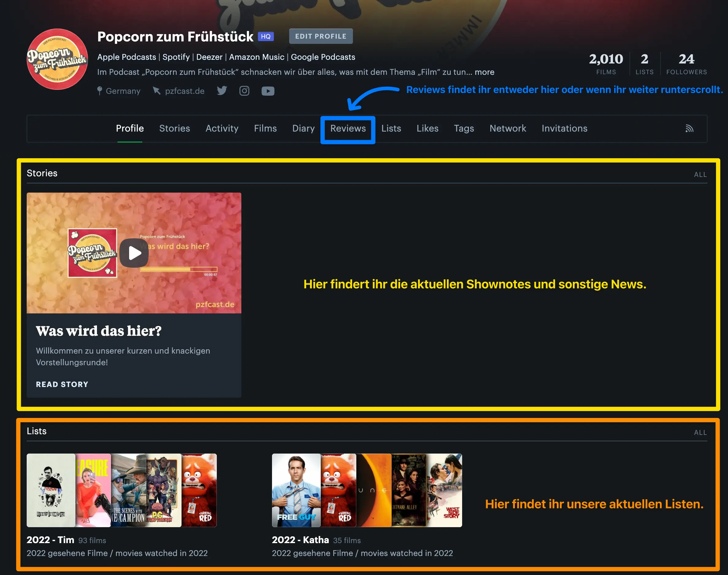728x575 pixels.
Task: Open the Instagram icon
Action: click(x=244, y=90)
